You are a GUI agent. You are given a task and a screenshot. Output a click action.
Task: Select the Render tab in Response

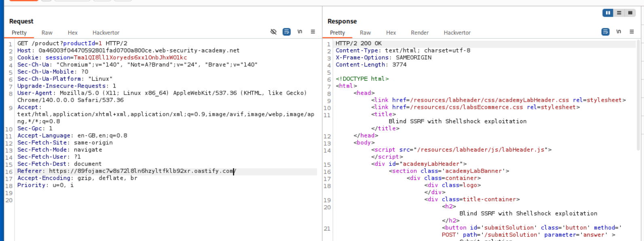(x=420, y=33)
